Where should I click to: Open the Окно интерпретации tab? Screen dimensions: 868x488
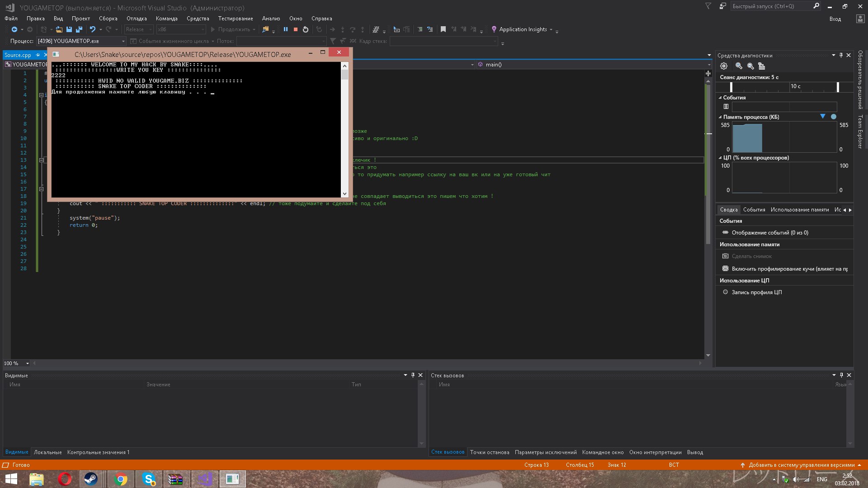tap(655, 452)
